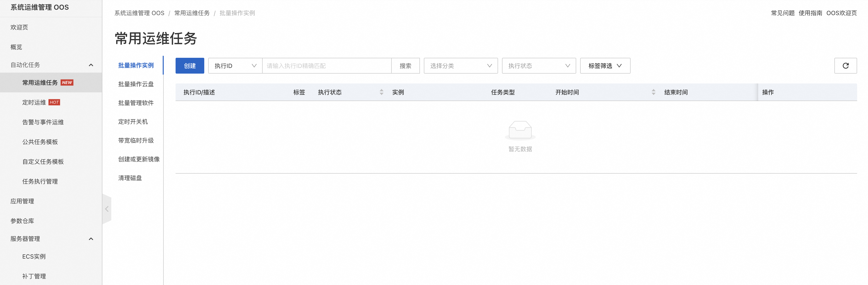Click the 执行ID/描述 column header
This screenshot has height=285, width=868.
199,92
